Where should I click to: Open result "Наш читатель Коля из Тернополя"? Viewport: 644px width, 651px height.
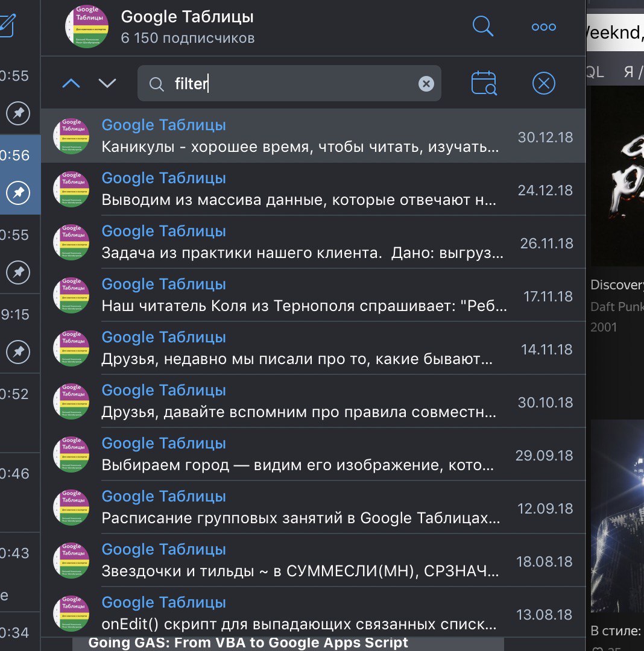314,295
